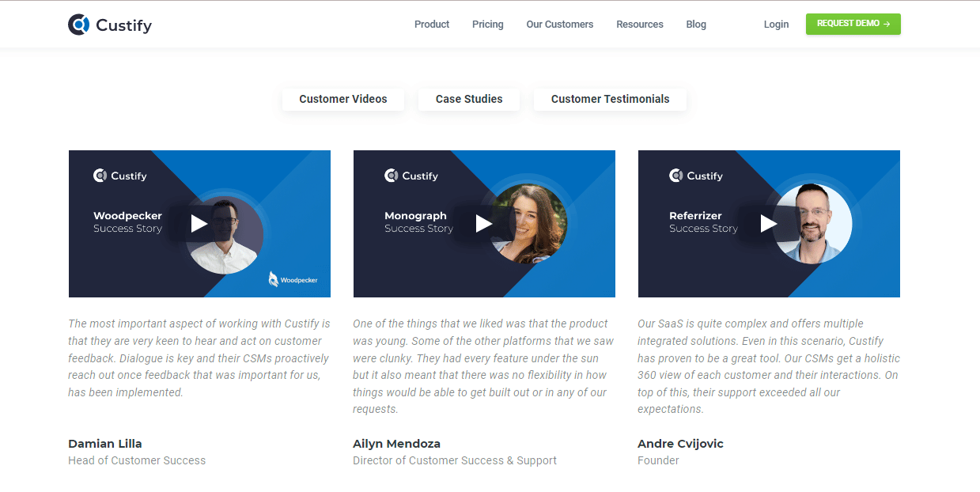The height and width of the screenshot is (492, 980).
Task: Click the Custify logo in the header
Action: click(x=110, y=25)
